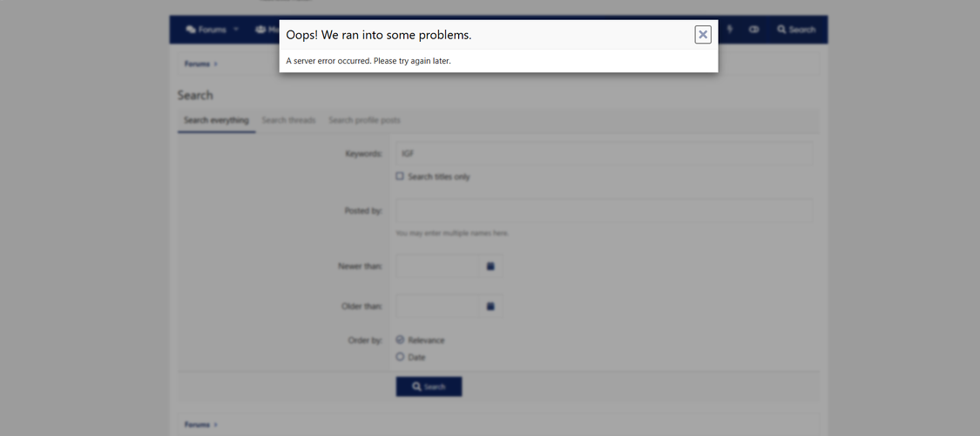
Task: Click the lightning bolt What's New icon
Action: click(x=730, y=30)
